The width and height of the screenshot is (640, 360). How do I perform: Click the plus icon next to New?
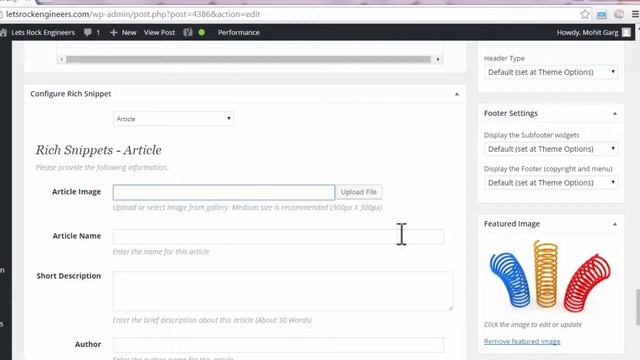[x=113, y=32]
